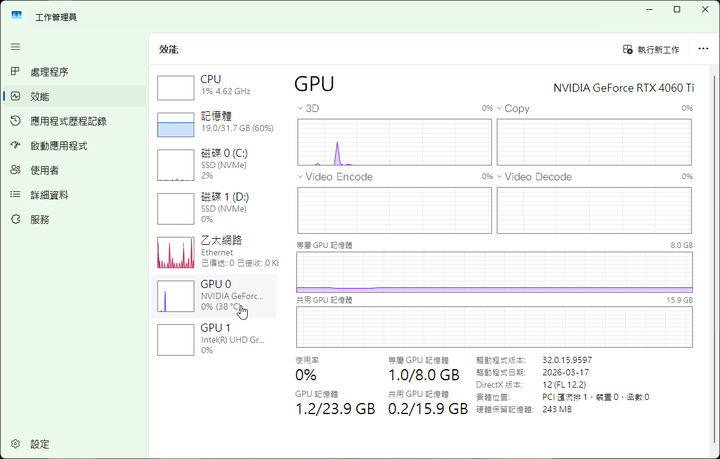Select the 服務 tab label
Screen dimensions: 720x459
39,219
